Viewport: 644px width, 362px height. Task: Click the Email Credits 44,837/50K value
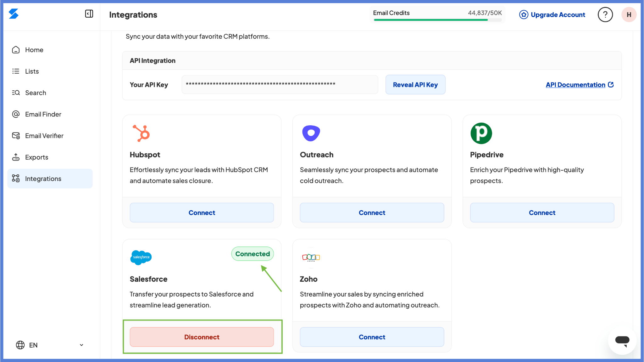[485, 13]
